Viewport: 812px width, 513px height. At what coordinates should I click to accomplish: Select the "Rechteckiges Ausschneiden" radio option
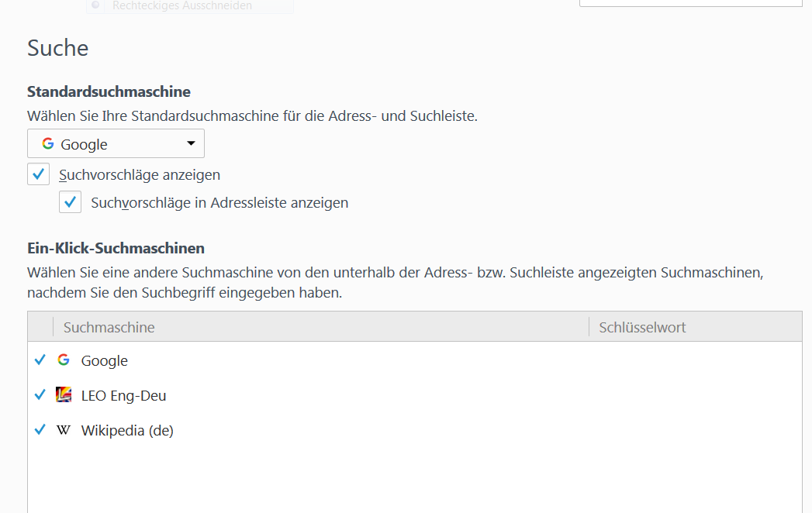tap(95, 5)
